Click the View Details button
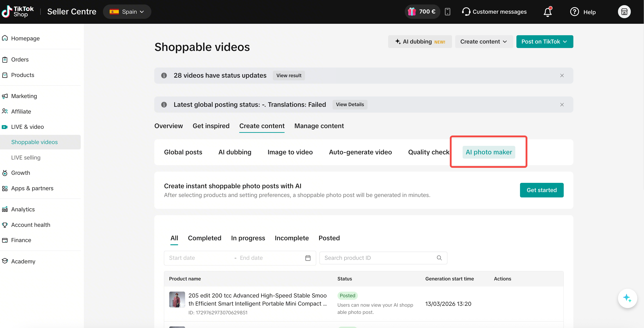Viewport: 644px width, 328px height. [350, 105]
